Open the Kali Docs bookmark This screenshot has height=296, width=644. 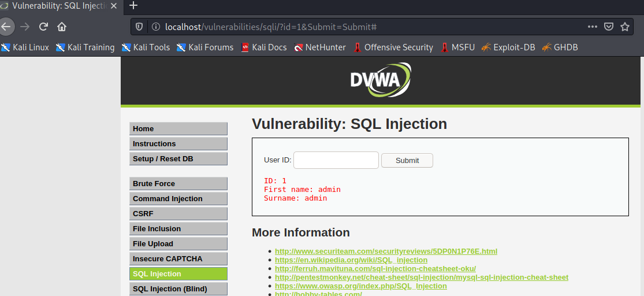point(264,47)
